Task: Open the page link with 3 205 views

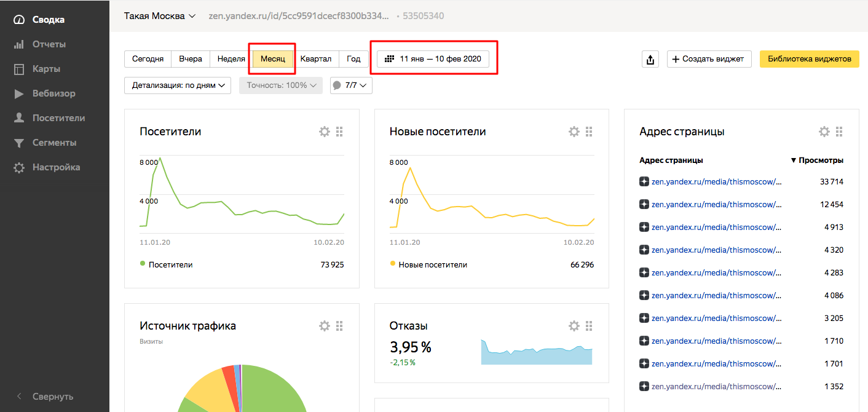Action: (717, 318)
